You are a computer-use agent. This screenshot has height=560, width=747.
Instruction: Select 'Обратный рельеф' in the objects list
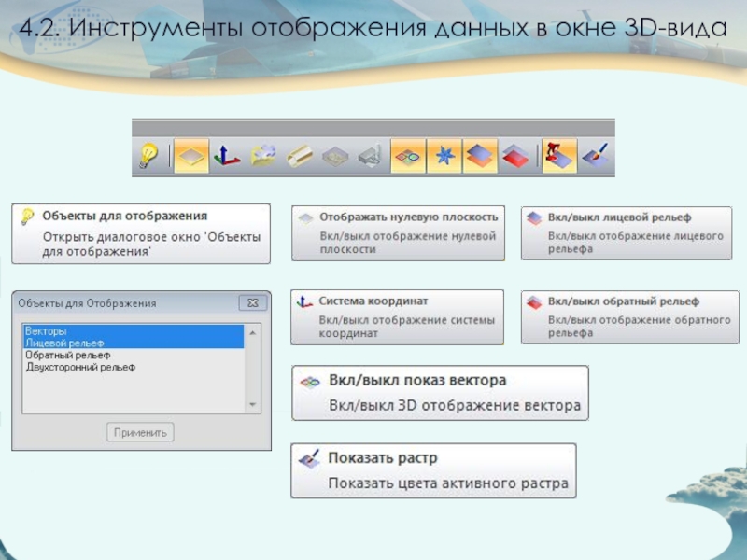pyautogui.click(x=133, y=356)
